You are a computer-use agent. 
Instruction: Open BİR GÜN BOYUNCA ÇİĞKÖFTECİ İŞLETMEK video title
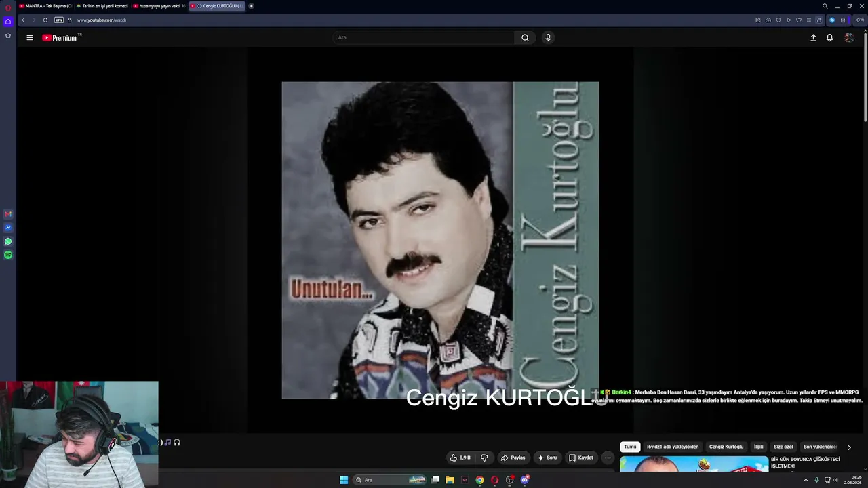click(806, 462)
